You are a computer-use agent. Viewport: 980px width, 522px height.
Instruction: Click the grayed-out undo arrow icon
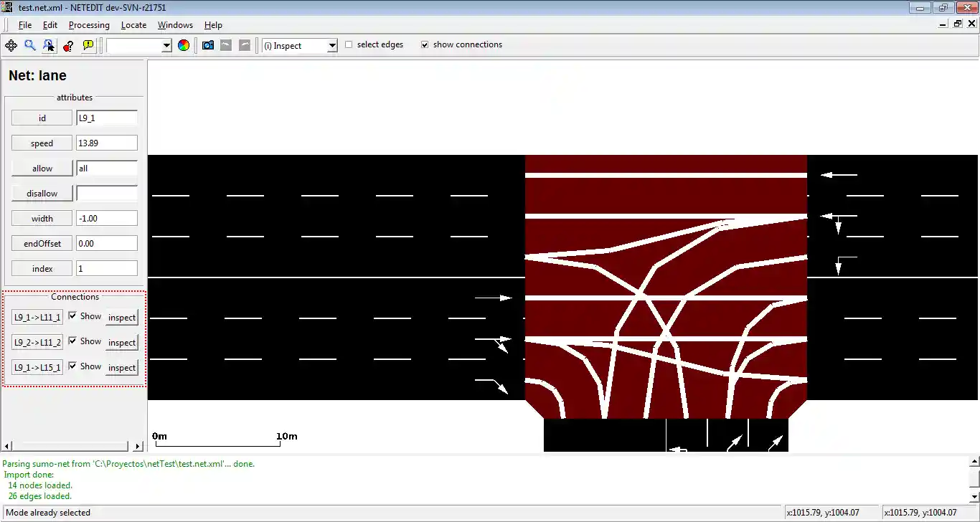point(226,45)
